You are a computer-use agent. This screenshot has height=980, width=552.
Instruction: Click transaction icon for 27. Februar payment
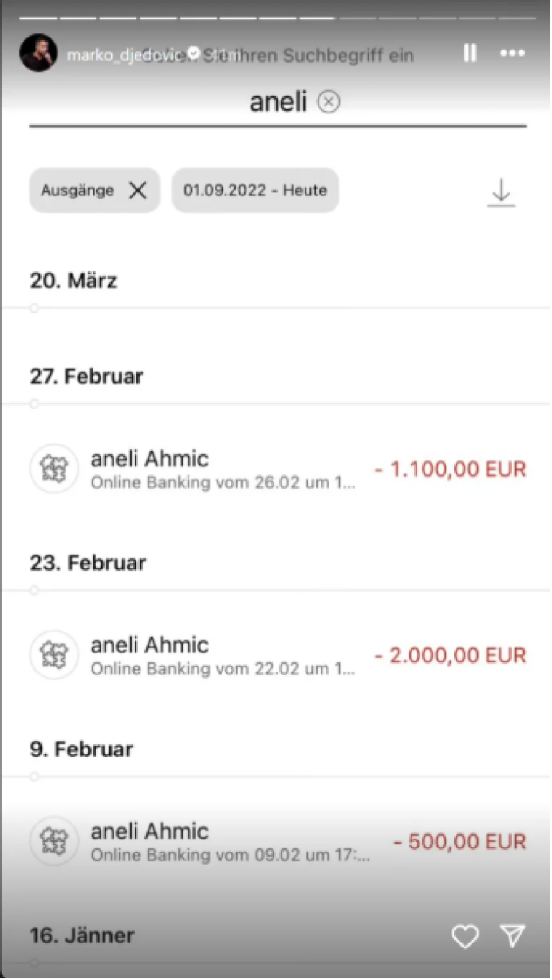pyautogui.click(x=54, y=468)
